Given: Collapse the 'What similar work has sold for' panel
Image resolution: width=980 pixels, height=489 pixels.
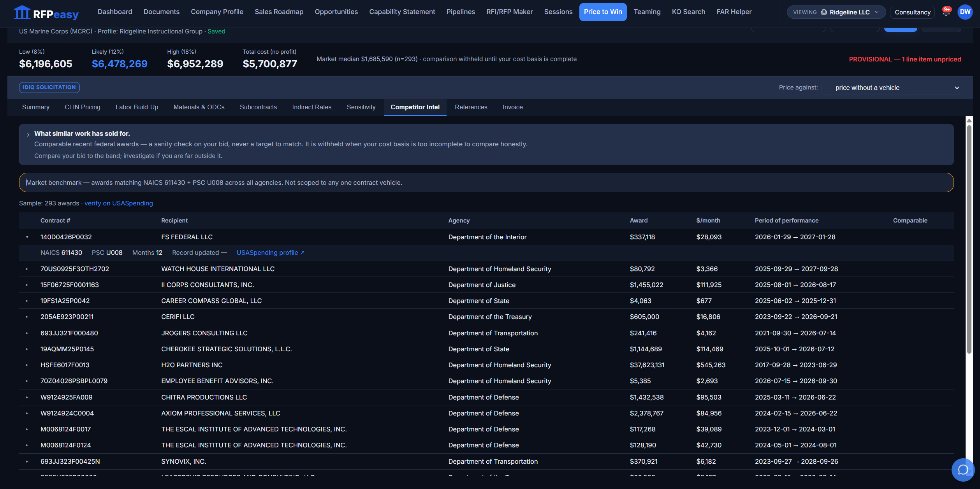Looking at the screenshot, I should (28, 135).
